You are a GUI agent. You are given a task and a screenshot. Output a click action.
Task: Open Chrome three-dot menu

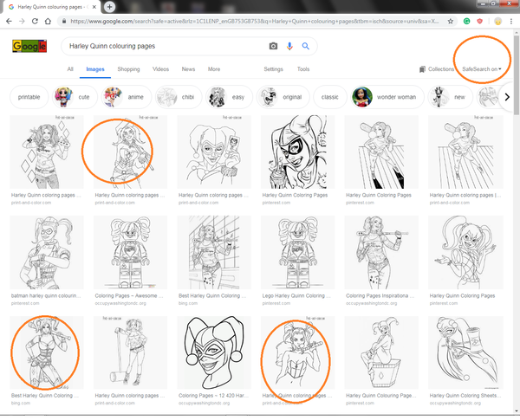click(511, 21)
